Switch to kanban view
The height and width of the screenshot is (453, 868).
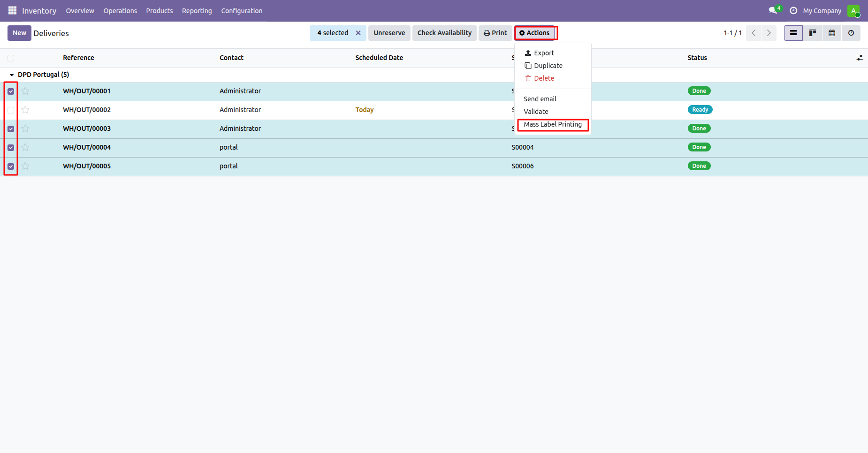pos(813,33)
